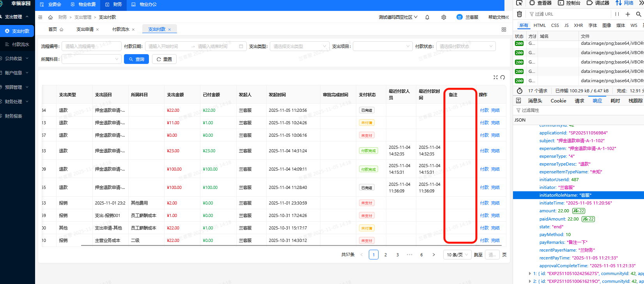Click the devtools element picker icon
The height and width of the screenshot is (284, 644).
[519, 3]
